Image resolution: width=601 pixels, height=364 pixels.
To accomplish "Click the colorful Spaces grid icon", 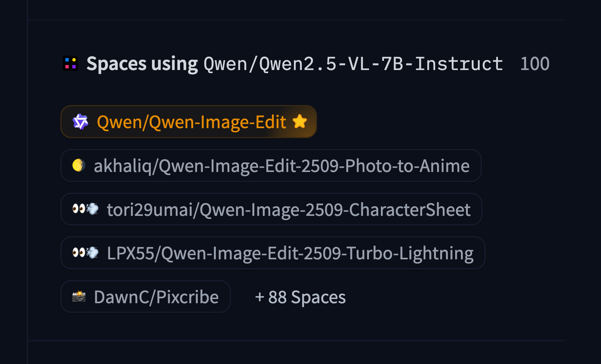I will (70, 63).
